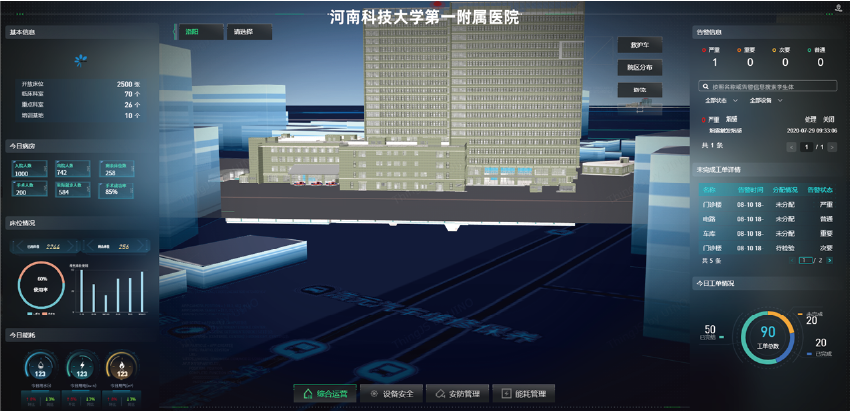Click the 使用率 circular bed usage gauge
This screenshot has width=851, height=412.
(x=42, y=285)
